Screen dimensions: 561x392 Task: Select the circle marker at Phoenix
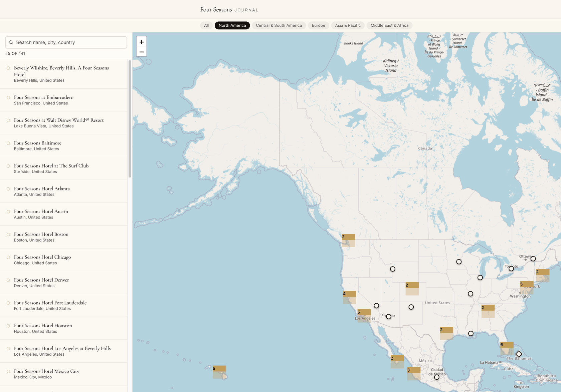(x=389, y=317)
